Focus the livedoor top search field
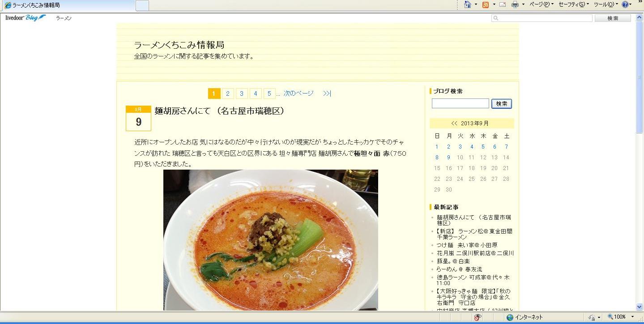Viewport: 644px width, 324px height. click(x=542, y=18)
